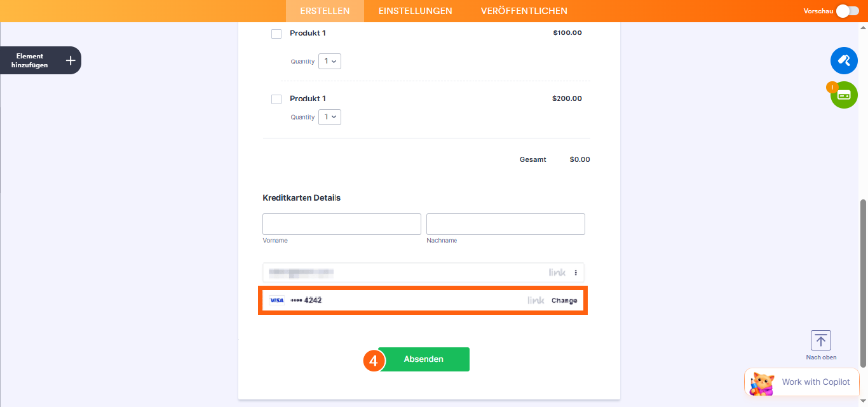The height and width of the screenshot is (407, 868).
Task: Toggle the Vorschau preview switch
Action: point(847,11)
